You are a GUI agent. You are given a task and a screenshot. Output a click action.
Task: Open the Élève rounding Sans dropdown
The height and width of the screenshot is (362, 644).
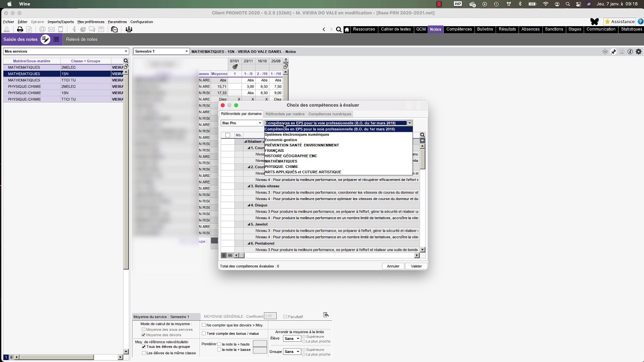click(292, 338)
